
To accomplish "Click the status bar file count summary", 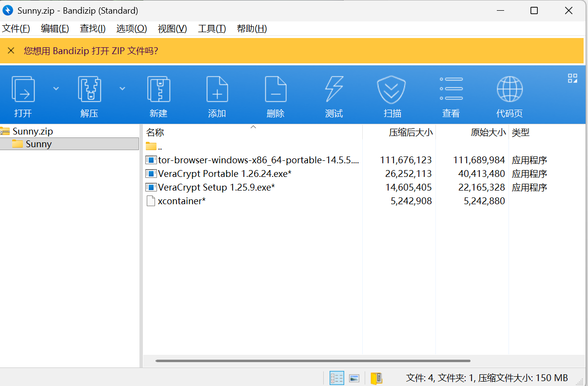I will [487, 378].
